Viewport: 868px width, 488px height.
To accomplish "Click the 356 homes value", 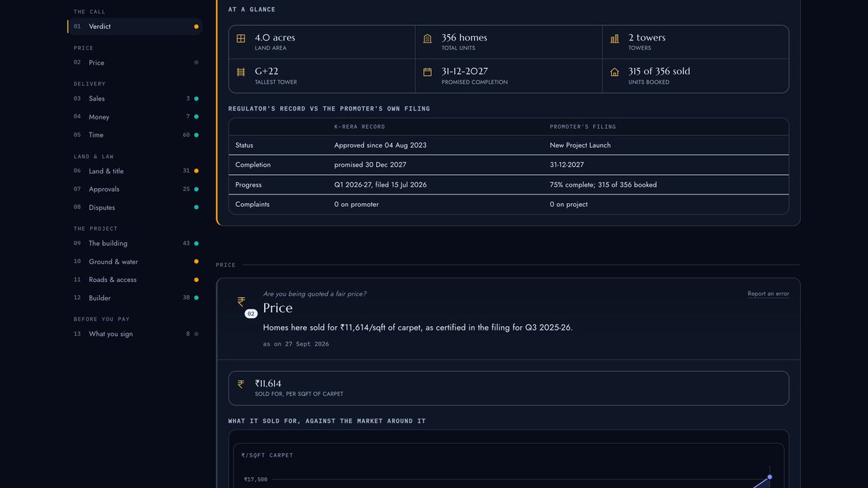I will point(464,38).
